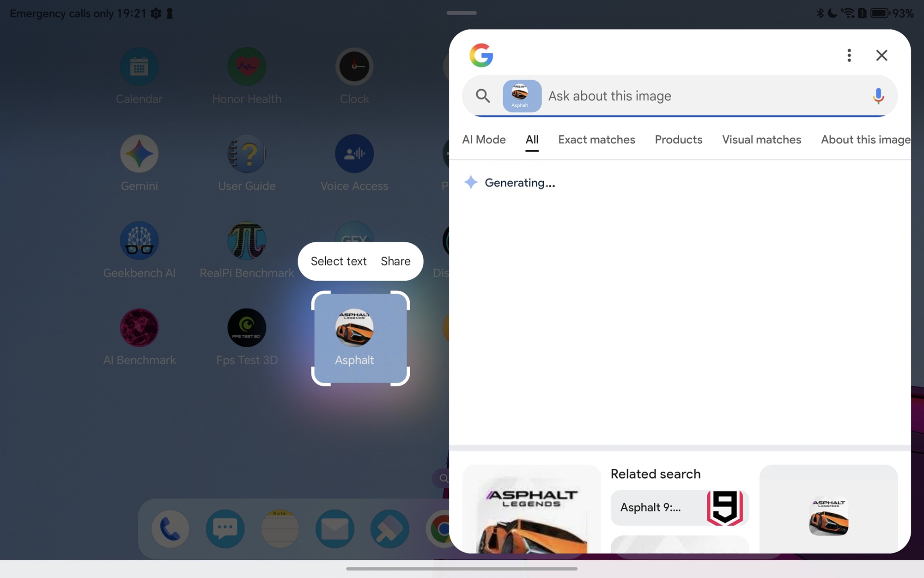Switch to Exact matches tab
The image size is (924, 578).
(x=596, y=140)
